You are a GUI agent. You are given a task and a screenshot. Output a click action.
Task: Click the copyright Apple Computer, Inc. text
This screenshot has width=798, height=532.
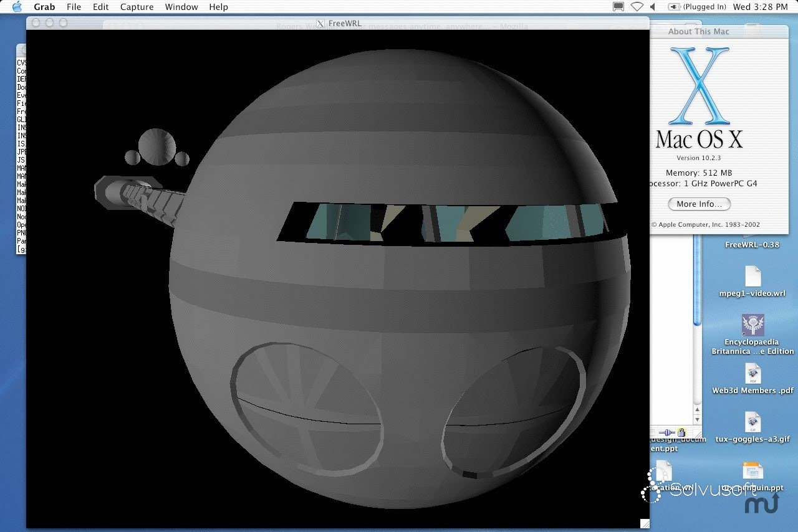(x=706, y=225)
